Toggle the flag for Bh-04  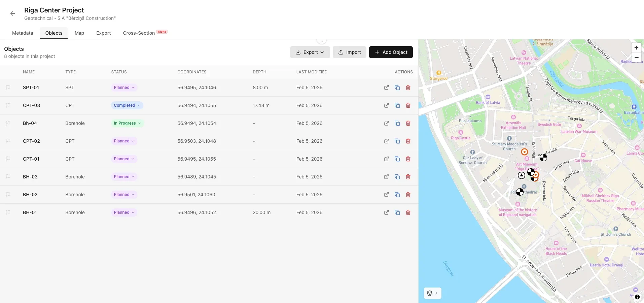tap(8, 123)
